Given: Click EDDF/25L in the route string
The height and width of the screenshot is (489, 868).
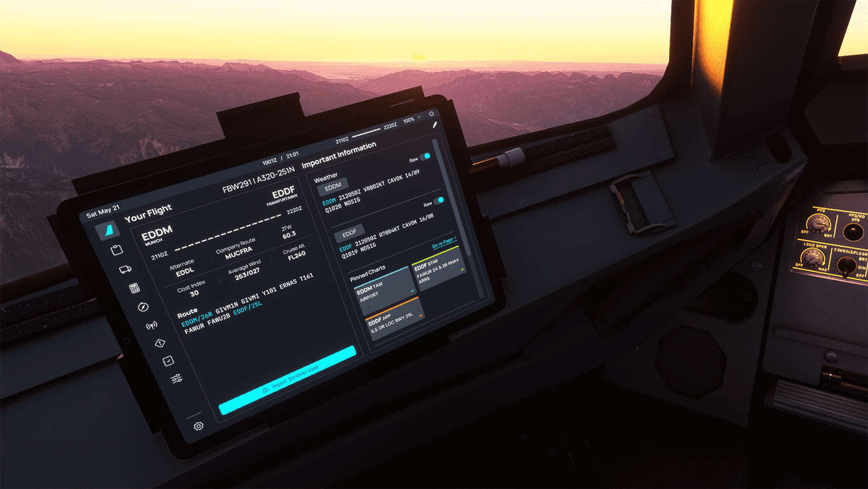Looking at the screenshot, I should click(x=248, y=307).
